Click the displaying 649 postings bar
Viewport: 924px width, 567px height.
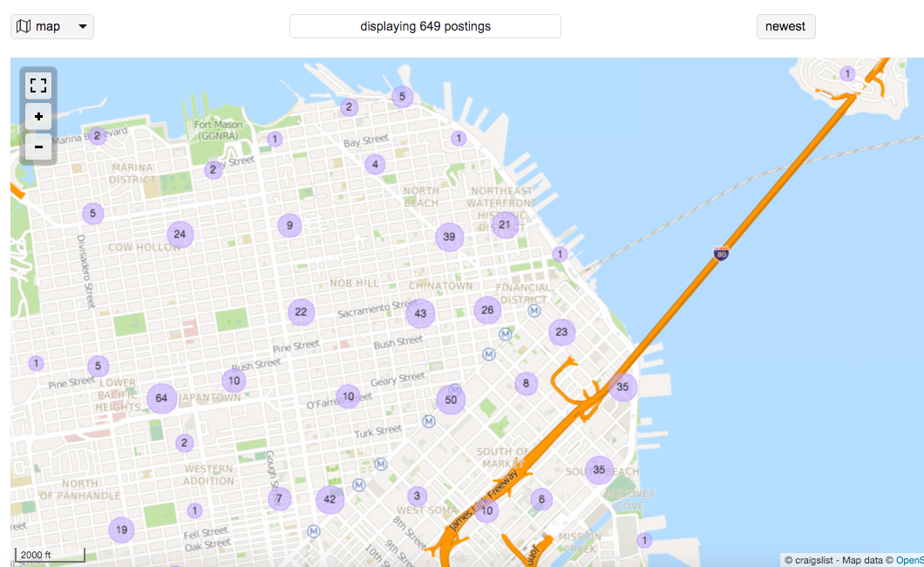tap(425, 26)
